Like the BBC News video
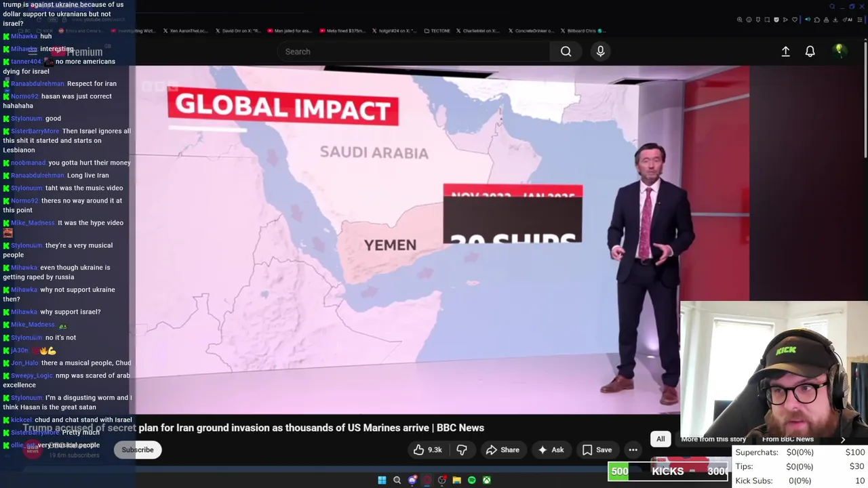Viewport: 868px width, 488px height. pos(427,449)
